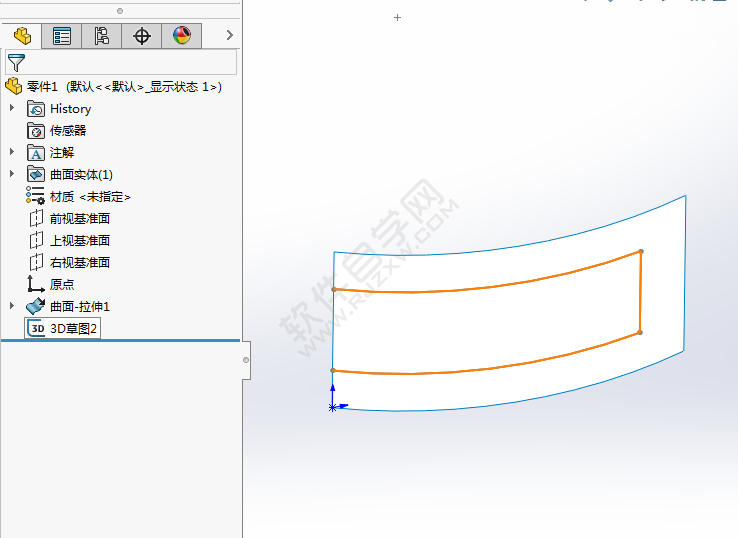Click the History folder icon
Screen dimensions: 738x538
36,109
